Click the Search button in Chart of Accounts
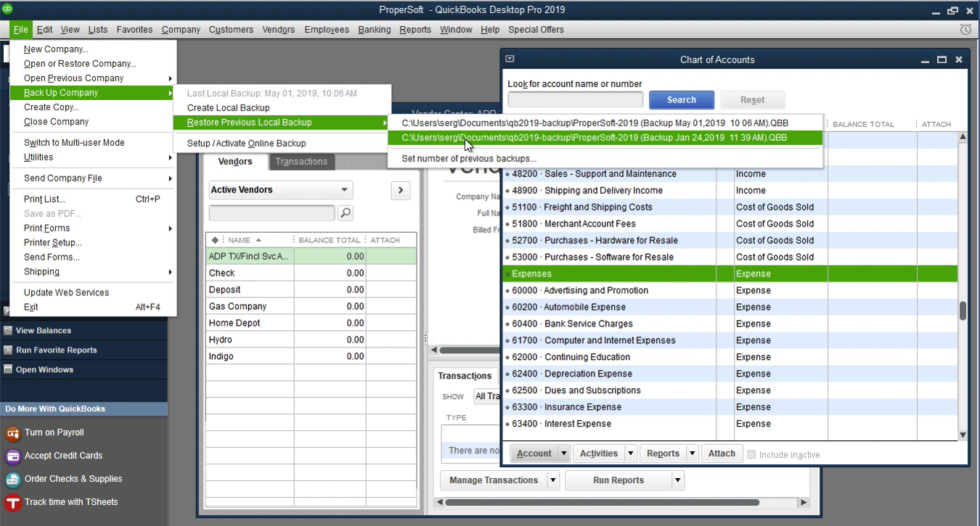The width and height of the screenshot is (980, 526). pyautogui.click(x=681, y=100)
